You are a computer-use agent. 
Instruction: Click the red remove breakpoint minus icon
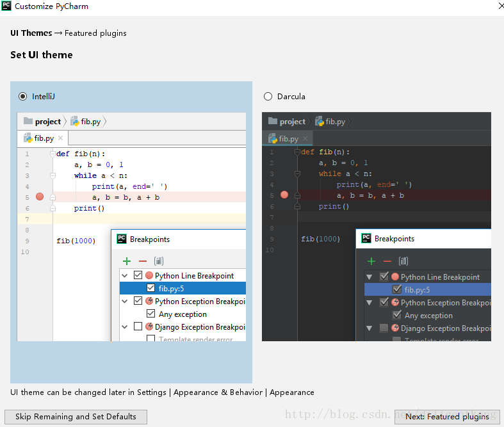tap(143, 261)
